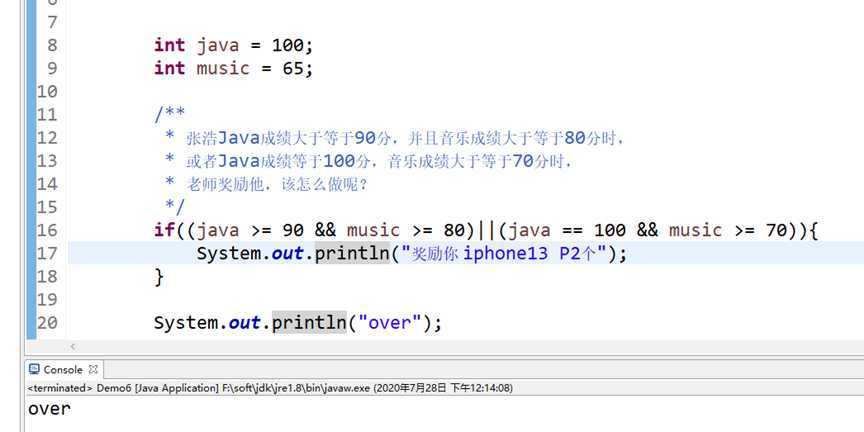Click line number 20 in gutter
This screenshot has width=864, height=432.
(47, 322)
